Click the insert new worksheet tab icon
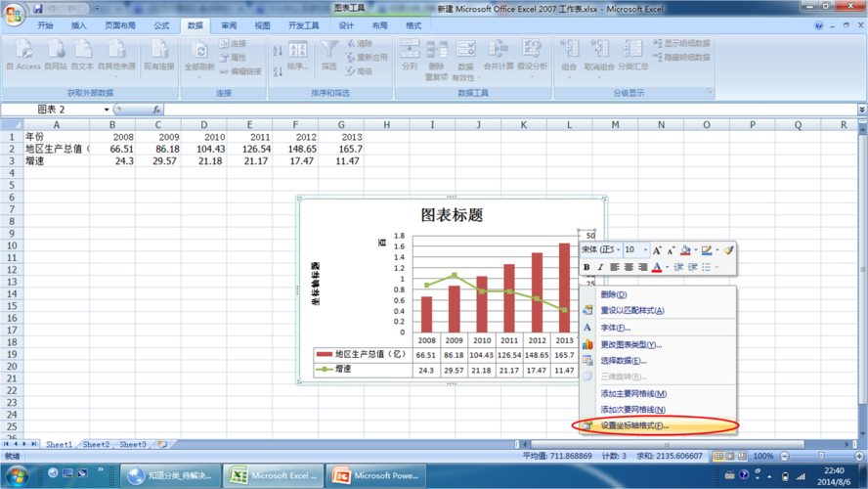Viewport: 868px width, 489px height. tap(162, 444)
